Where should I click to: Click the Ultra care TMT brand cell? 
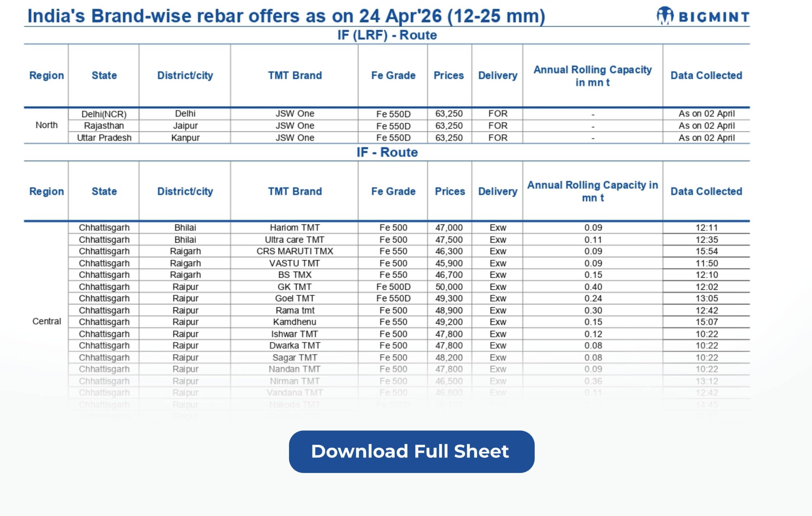coord(294,240)
